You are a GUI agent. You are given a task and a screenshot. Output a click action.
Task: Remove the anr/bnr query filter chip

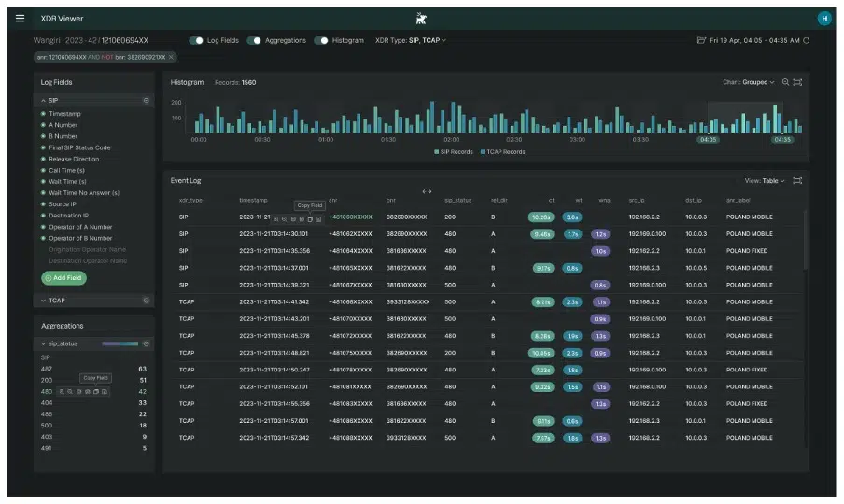click(x=171, y=57)
